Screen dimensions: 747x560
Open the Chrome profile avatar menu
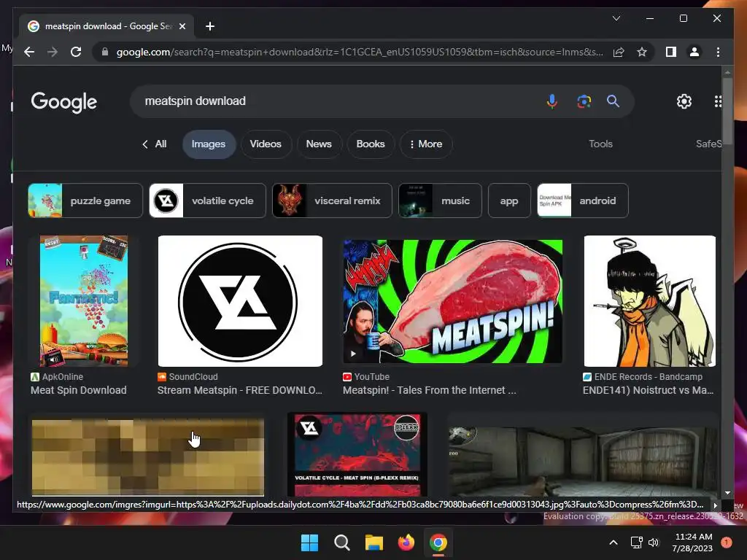[694, 52]
